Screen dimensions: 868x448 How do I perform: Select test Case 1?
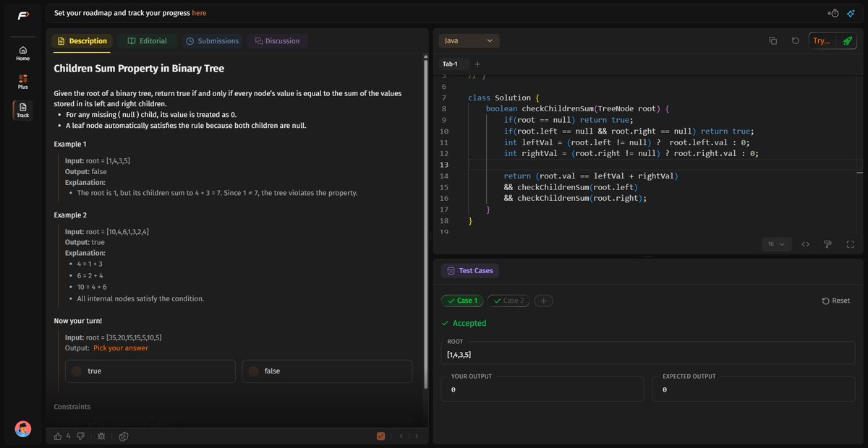(462, 301)
